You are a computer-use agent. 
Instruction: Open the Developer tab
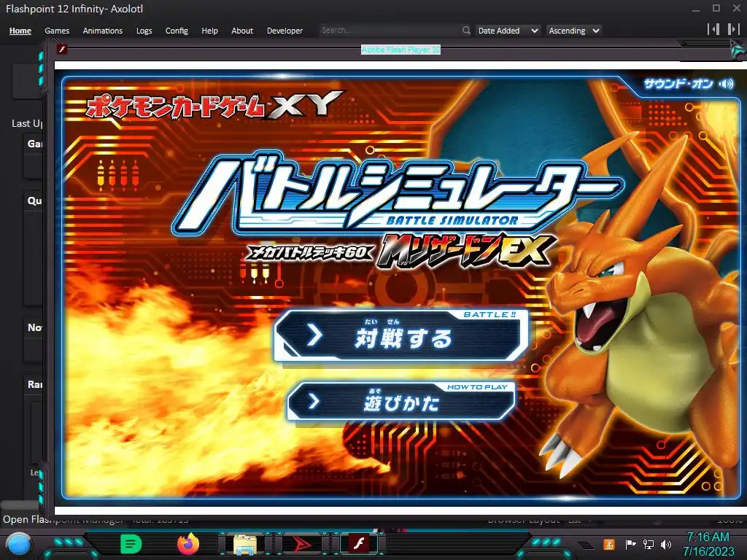pos(285,31)
